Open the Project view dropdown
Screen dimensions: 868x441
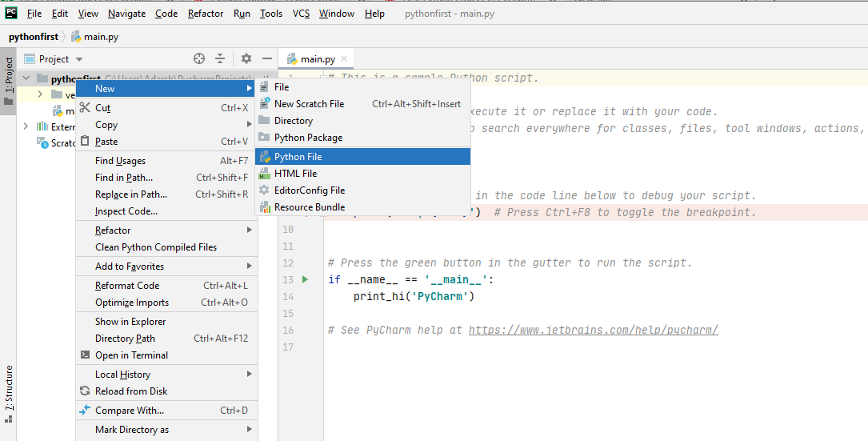pos(78,59)
